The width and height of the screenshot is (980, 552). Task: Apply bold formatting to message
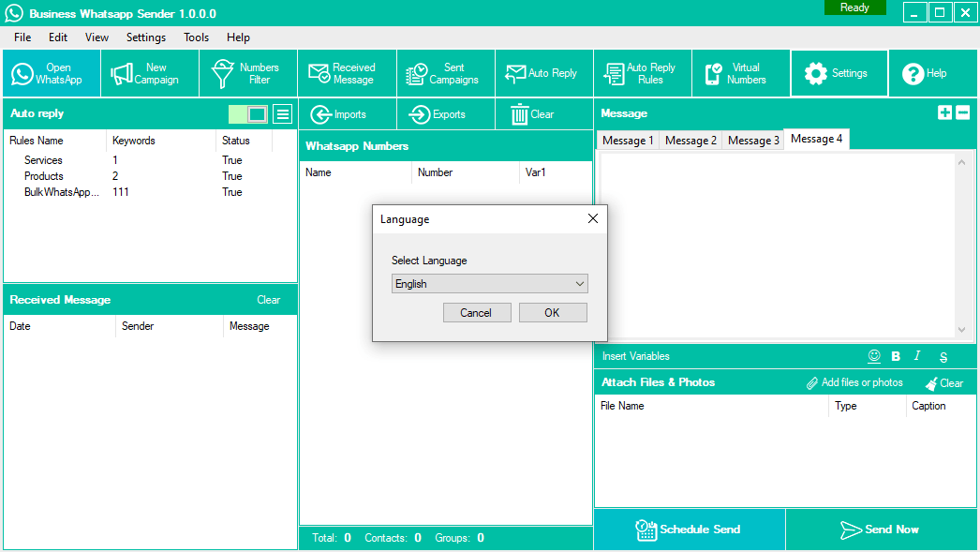896,356
